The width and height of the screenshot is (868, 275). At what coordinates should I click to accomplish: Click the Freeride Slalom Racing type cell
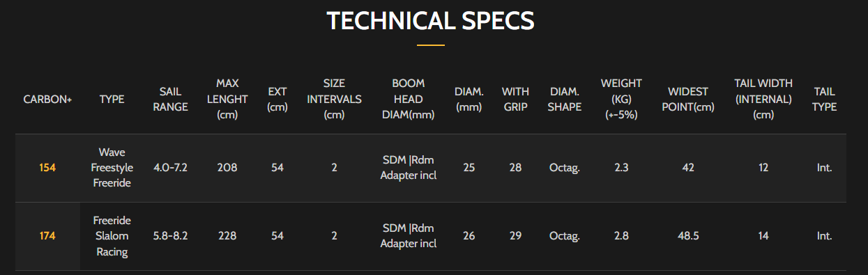point(112,236)
